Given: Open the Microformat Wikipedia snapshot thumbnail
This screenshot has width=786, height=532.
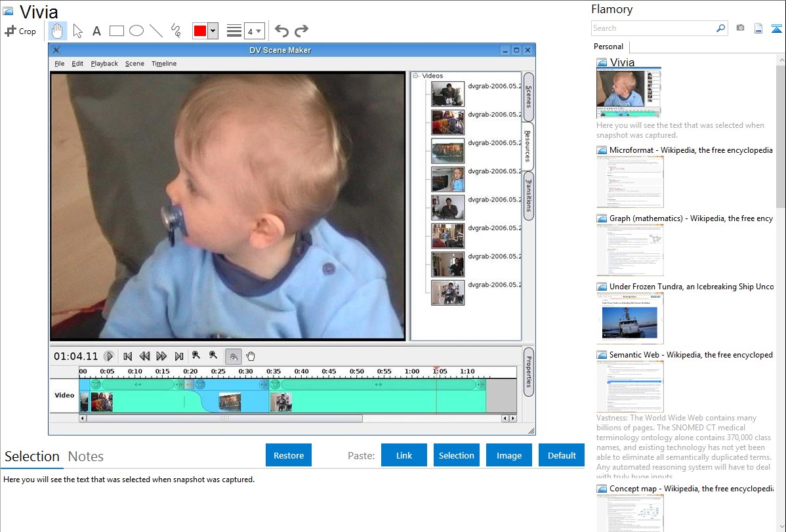Looking at the screenshot, I should [630, 182].
